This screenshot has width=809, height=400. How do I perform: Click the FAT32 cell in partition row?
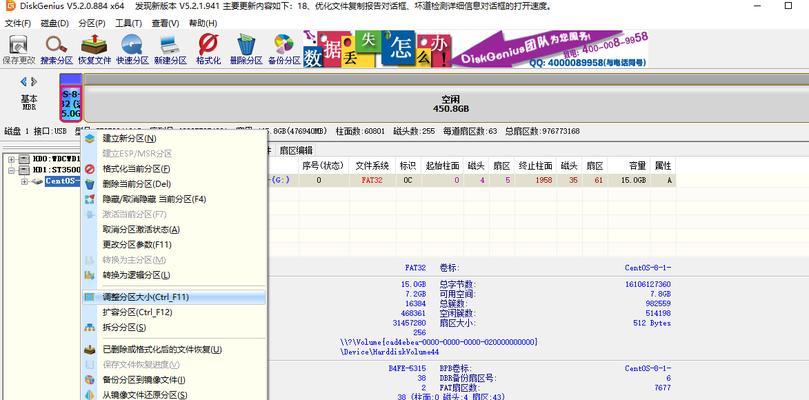(372, 180)
